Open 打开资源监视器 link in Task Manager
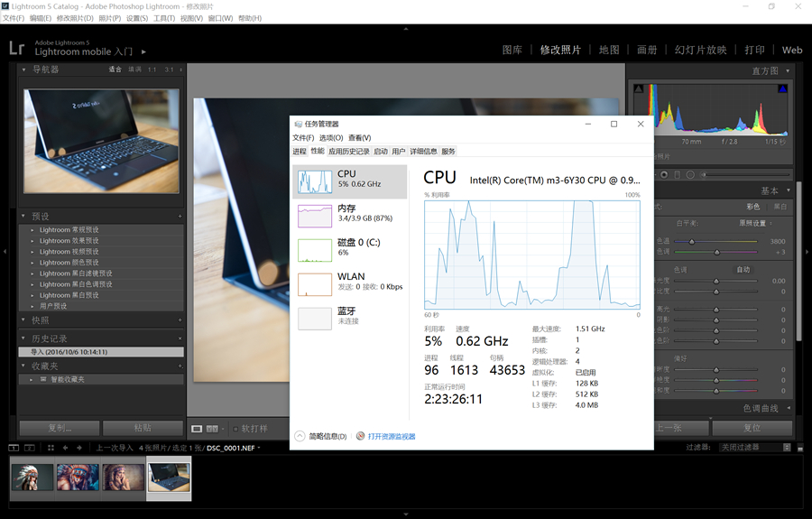The image size is (812, 519). click(x=392, y=437)
